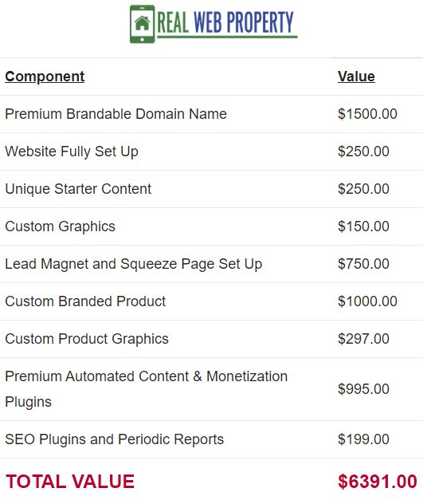Click the $1000.00 value

[x=367, y=301]
